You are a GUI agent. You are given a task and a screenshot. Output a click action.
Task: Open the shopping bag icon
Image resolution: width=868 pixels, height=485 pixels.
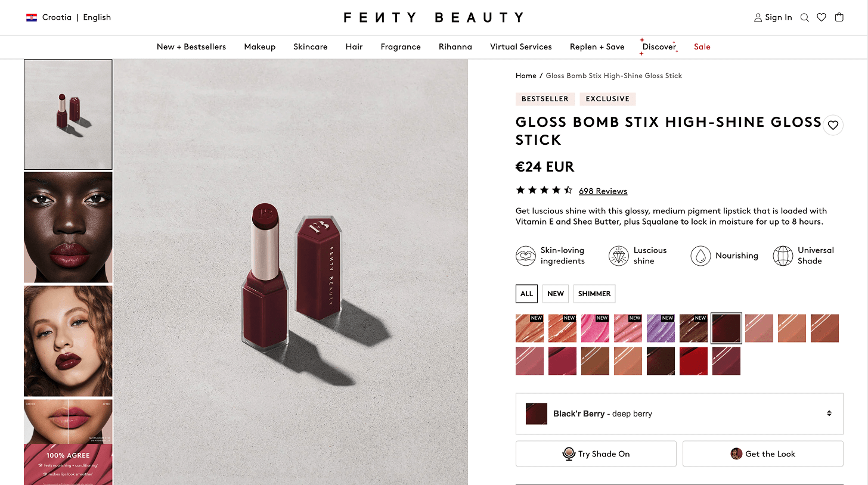[839, 17]
